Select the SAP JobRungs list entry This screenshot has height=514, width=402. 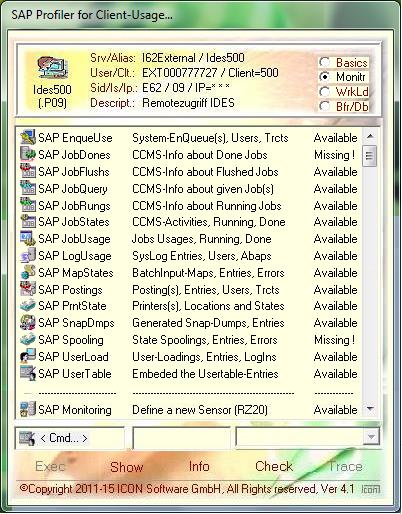[x=189, y=205]
